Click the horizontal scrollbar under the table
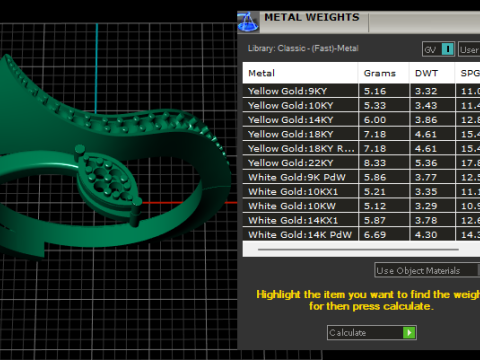 click(x=358, y=249)
